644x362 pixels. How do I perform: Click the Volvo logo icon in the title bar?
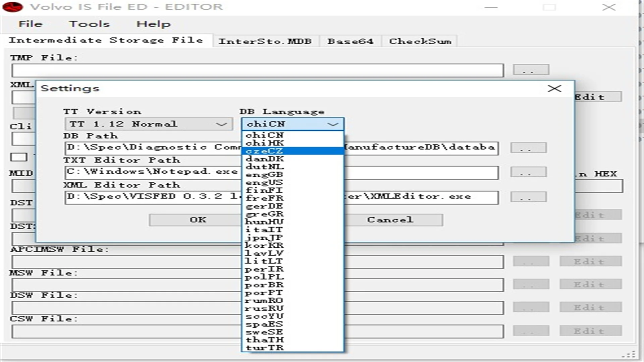tap(13, 7)
